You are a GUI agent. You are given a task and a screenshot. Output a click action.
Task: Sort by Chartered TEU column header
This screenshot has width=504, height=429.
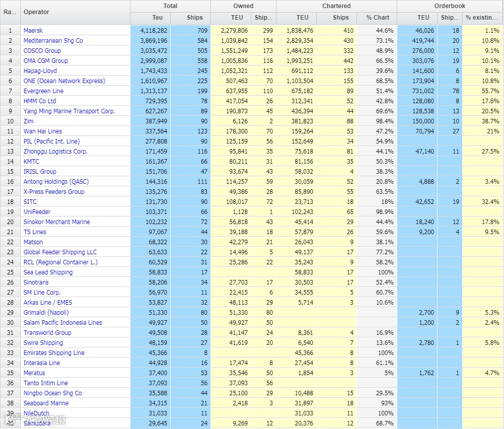pyautogui.click(x=297, y=18)
